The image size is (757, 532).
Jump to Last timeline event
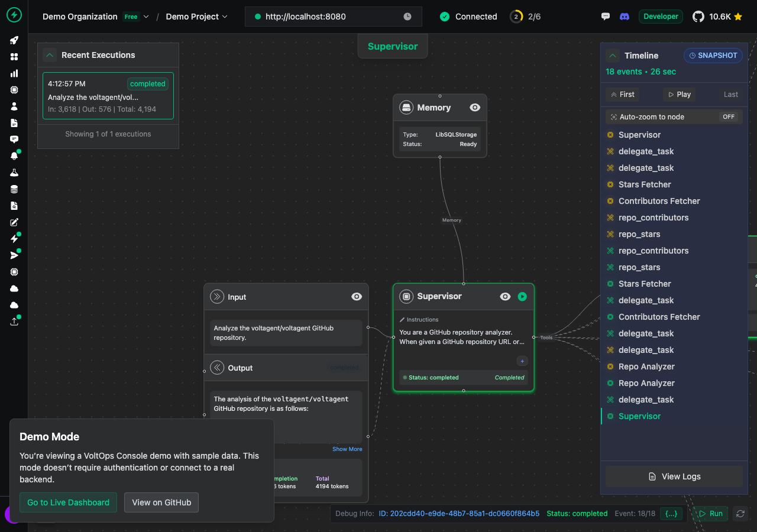pos(731,95)
